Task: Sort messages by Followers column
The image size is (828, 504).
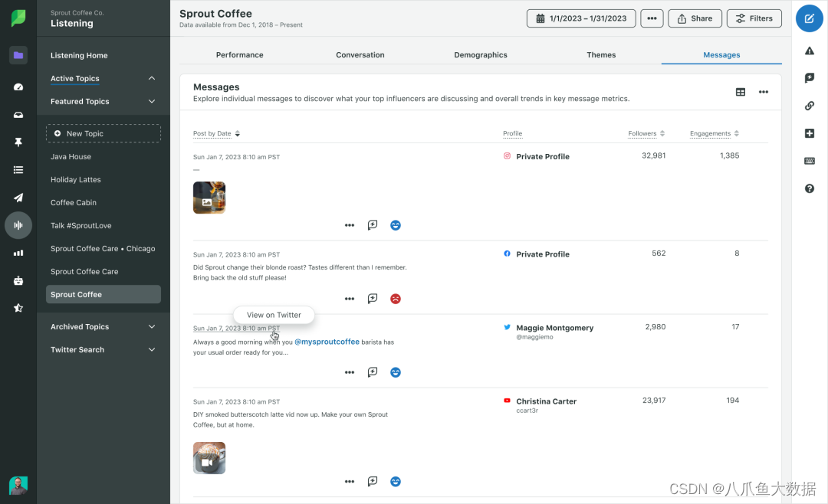Action: click(646, 133)
